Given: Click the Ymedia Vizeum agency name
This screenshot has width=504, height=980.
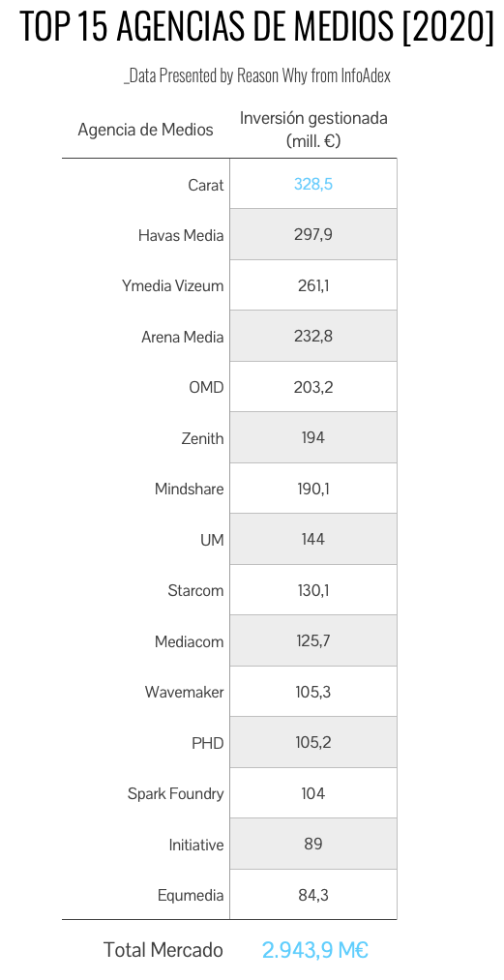Looking at the screenshot, I should [172, 286].
